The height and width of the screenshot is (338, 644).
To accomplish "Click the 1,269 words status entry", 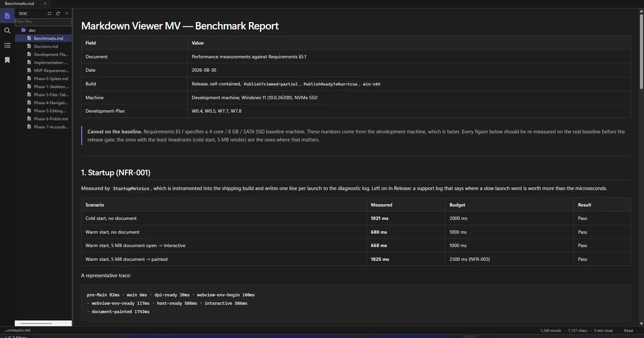I will tap(551, 330).
